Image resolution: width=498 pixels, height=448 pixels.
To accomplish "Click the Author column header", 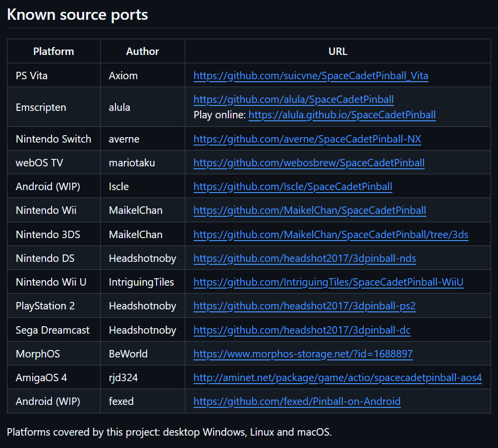I will coord(142,51).
